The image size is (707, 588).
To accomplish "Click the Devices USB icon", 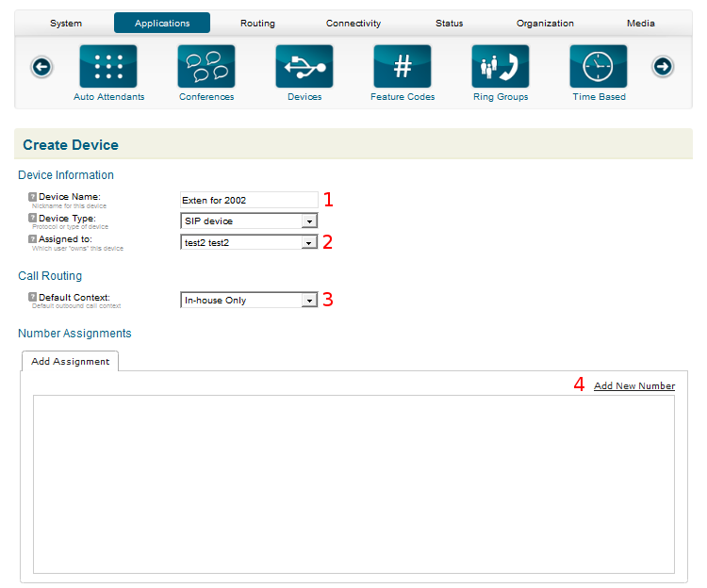I will click(304, 67).
